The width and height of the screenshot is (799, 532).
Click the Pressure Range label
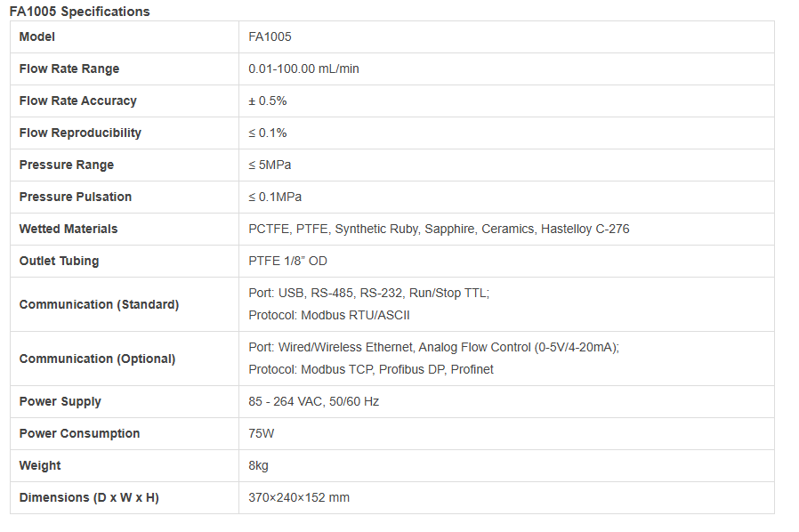click(67, 165)
